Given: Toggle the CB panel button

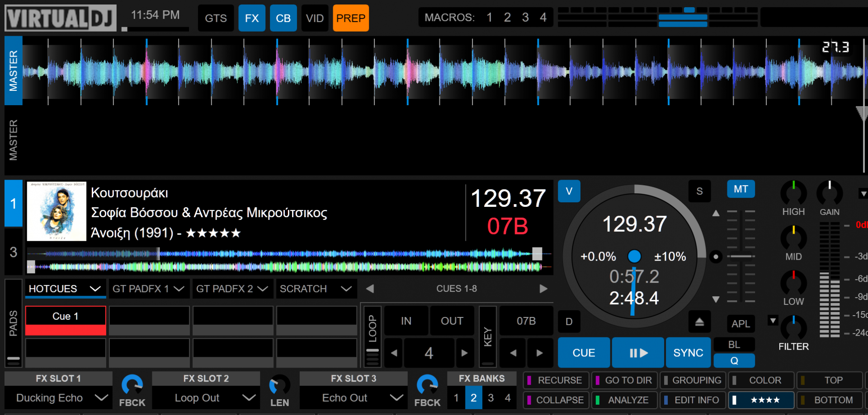Looking at the screenshot, I should point(283,18).
